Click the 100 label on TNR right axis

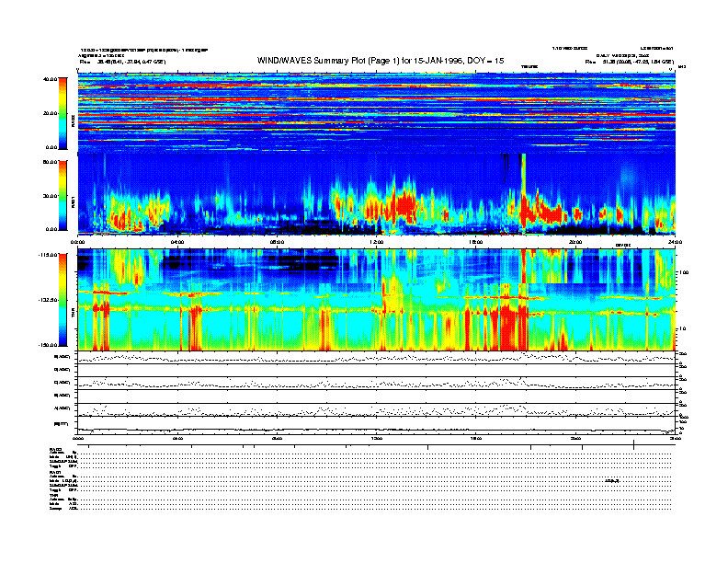point(684,272)
